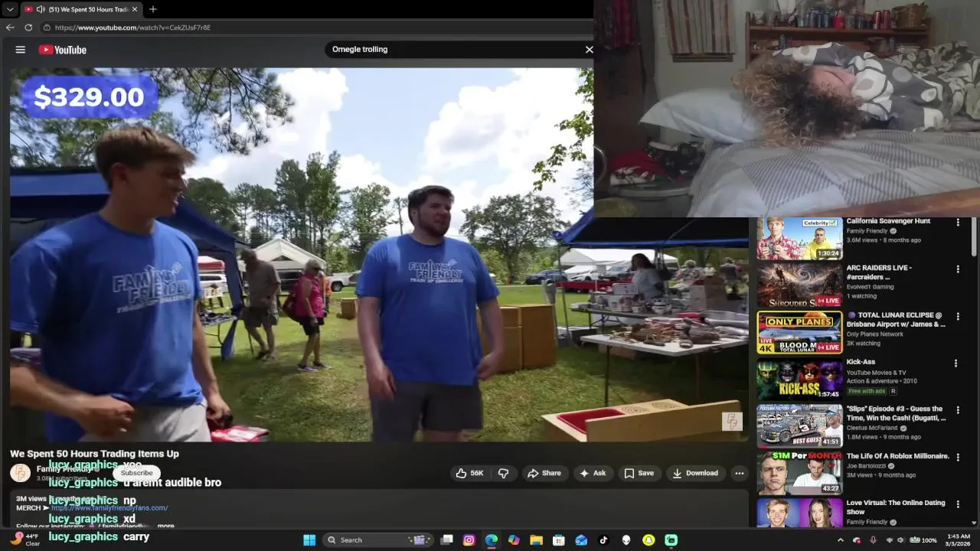
Task: Open Evolved1 Gaming channel name
Action: pos(870,286)
